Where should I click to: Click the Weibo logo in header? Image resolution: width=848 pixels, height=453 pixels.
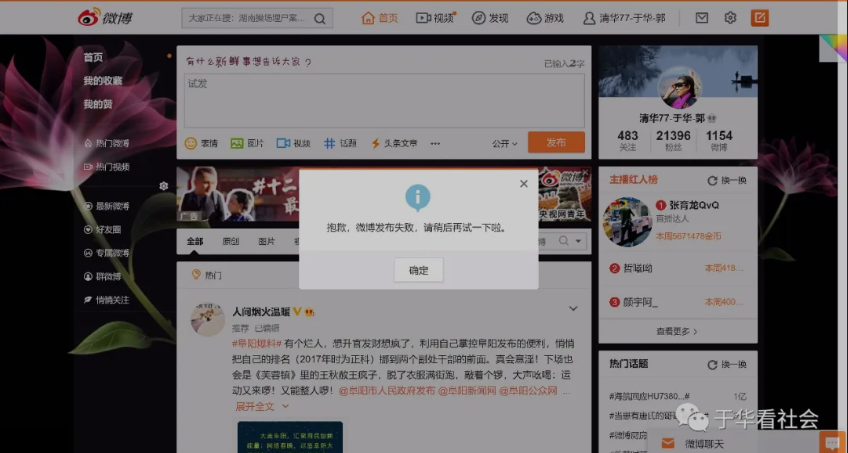pyautogui.click(x=105, y=18)
